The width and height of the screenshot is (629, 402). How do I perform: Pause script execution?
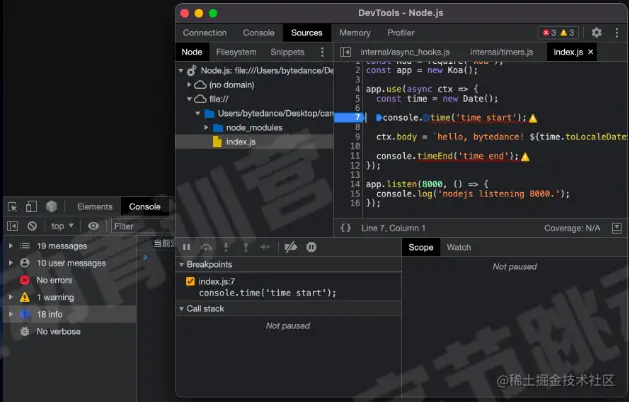(187, 247)
